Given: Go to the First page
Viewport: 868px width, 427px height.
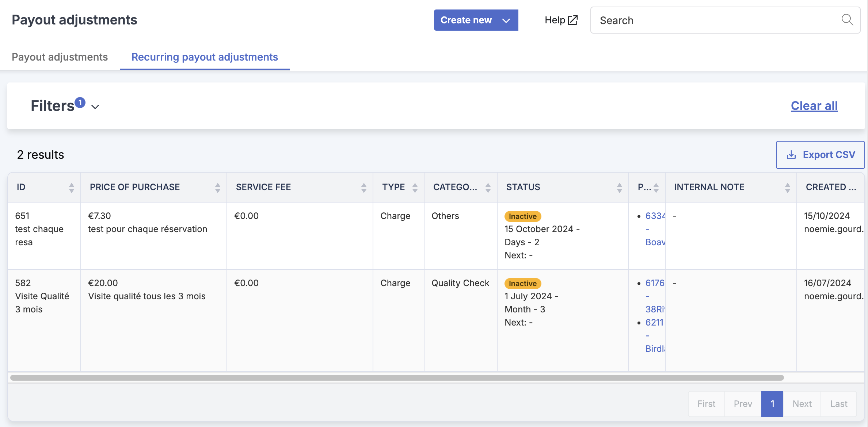Looking at the screenshot, I should click(x=706, y=404).
